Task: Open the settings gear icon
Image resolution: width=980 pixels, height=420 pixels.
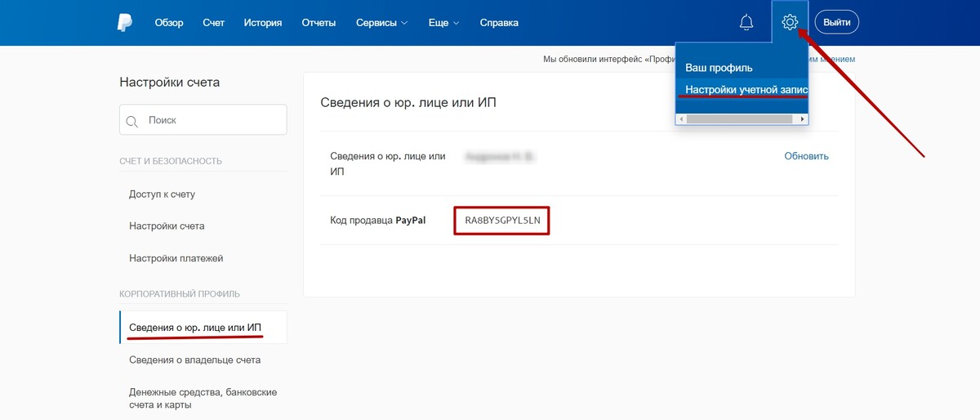Action: (790, 22)
